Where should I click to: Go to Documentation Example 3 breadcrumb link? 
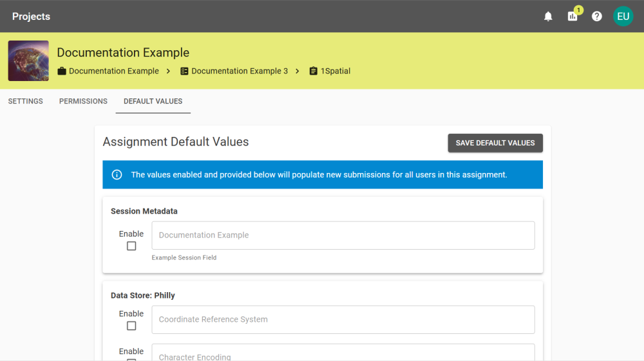coord(240,71)
